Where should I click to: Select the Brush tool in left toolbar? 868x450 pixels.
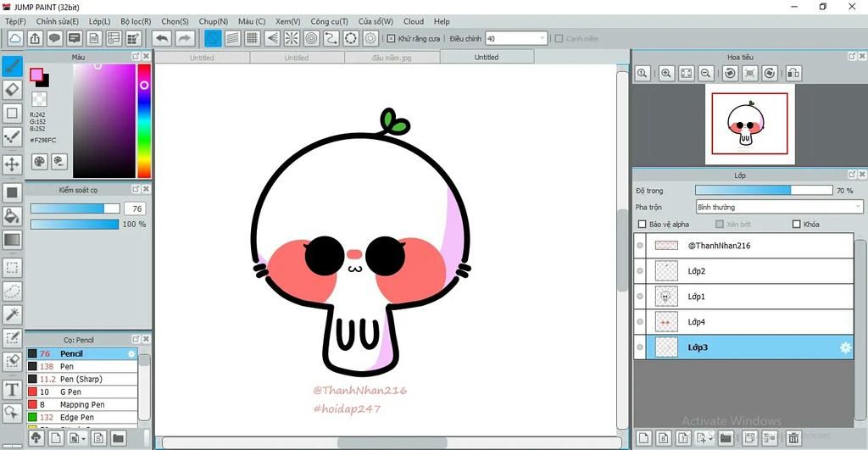12,66
